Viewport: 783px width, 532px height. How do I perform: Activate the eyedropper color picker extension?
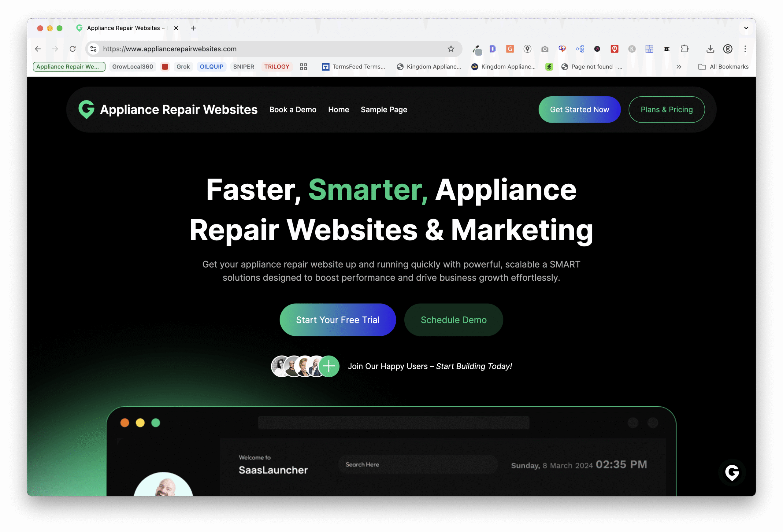tap(477, 50)
